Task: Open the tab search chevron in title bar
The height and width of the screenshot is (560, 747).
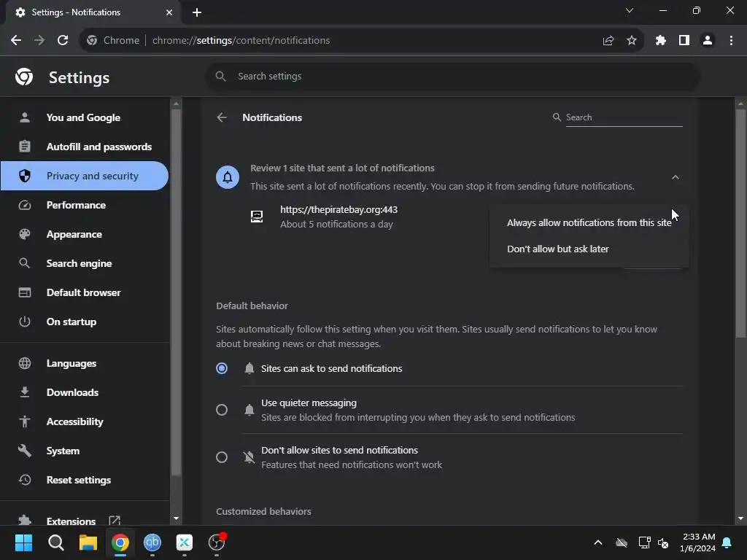Action: (630, 10)
